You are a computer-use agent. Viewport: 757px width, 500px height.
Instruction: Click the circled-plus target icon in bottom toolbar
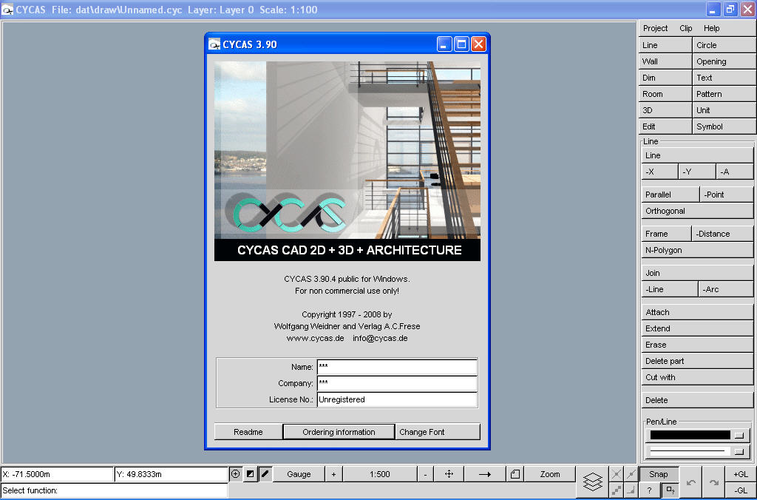(x=235, y=474)
